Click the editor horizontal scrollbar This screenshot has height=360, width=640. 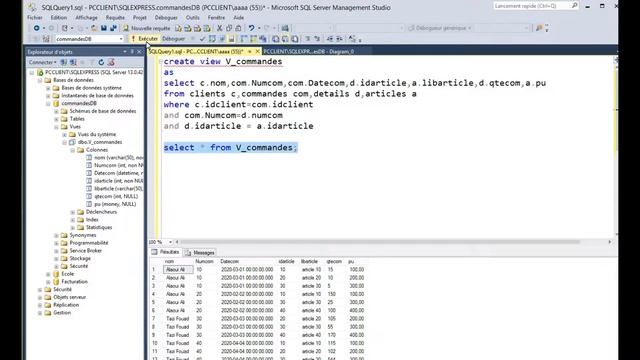380,242
